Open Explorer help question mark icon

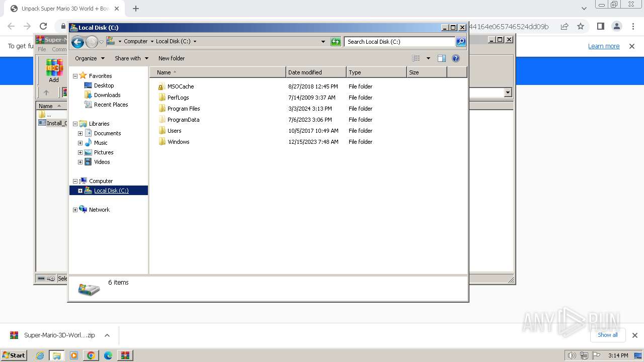tap(456, 58)
